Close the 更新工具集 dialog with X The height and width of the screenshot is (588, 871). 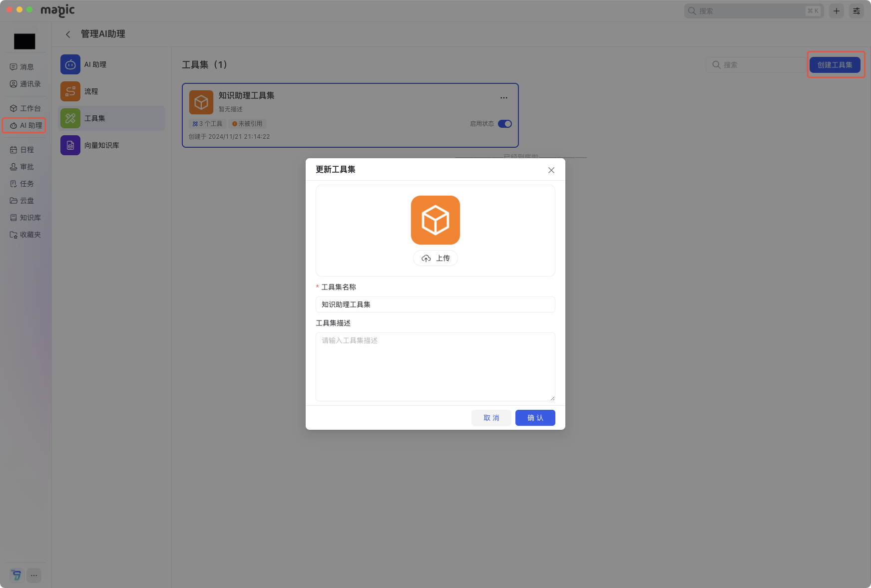point(551,170)
